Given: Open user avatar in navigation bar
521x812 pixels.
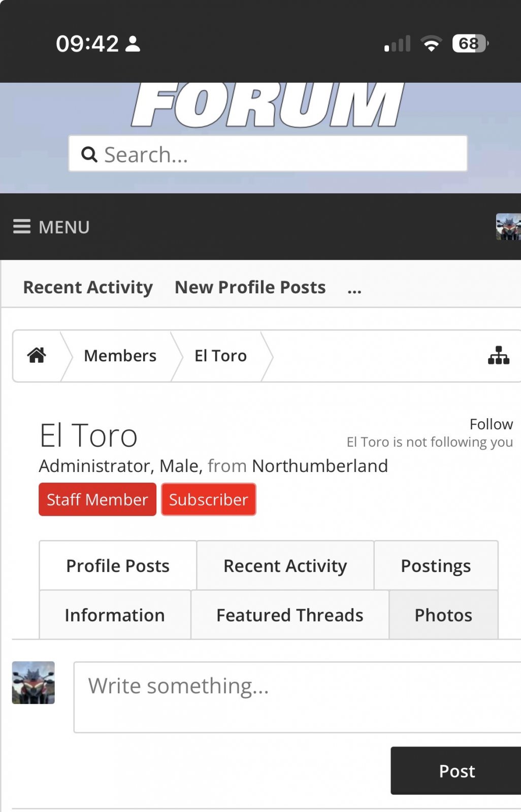Looking at the screenshot, I should [508, 226].
